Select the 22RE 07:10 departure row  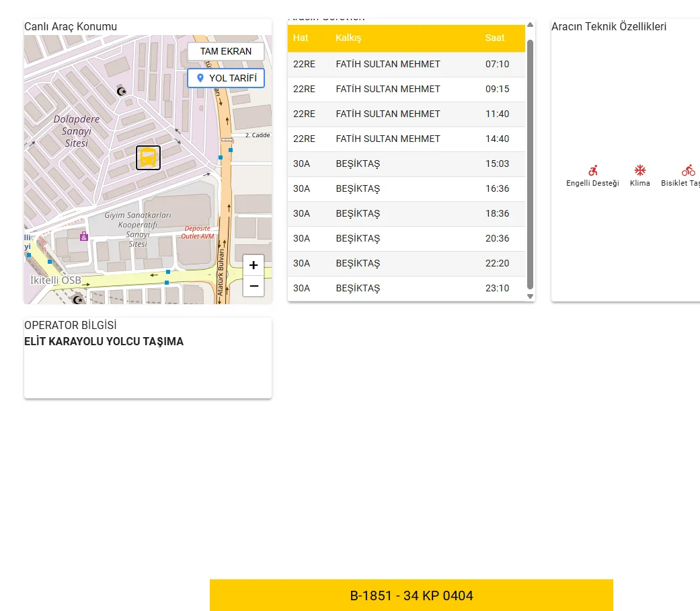click(x=406, y=64)
